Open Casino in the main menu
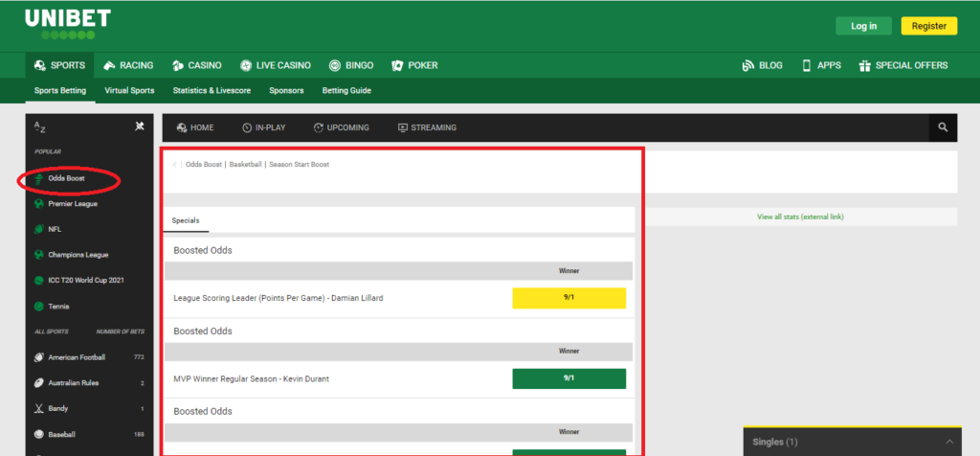Image resolution: width=980 pixels, height=456 pixels. [x=196, y=65]
